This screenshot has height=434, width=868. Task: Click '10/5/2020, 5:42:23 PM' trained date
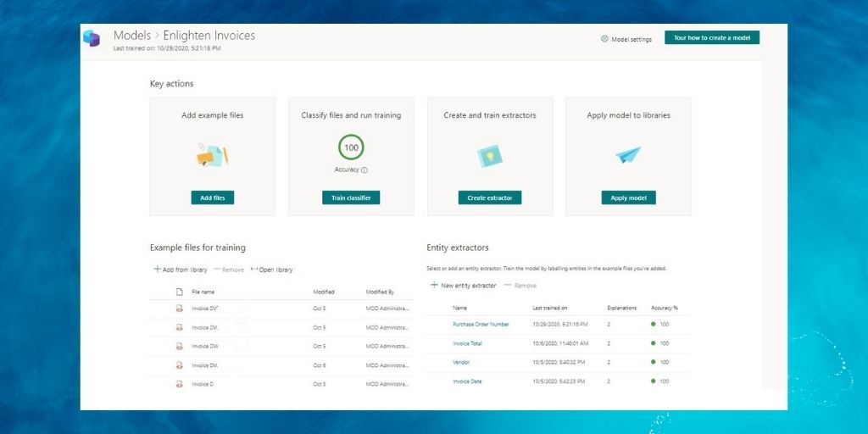coord(559,381)
